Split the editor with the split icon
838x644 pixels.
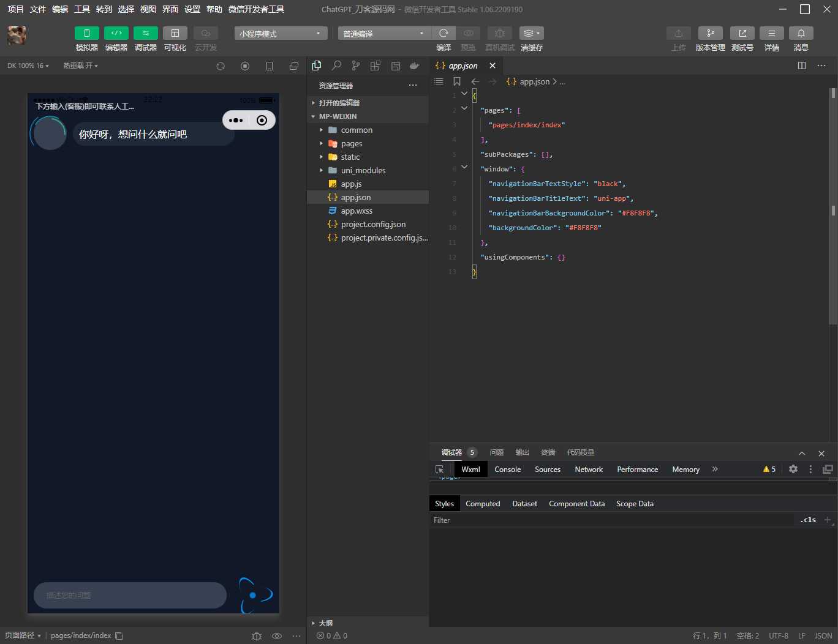click(802, 66)
